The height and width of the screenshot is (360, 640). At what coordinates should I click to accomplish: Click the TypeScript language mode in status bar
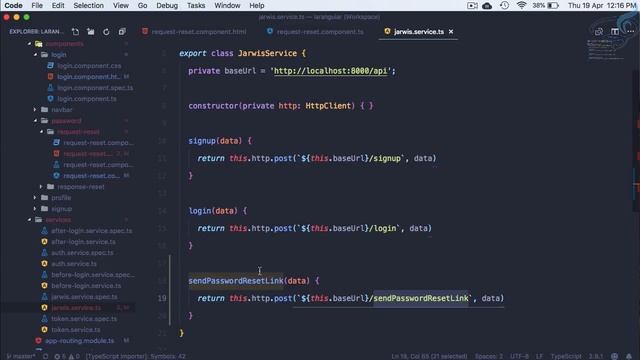(x=566, y=356)
